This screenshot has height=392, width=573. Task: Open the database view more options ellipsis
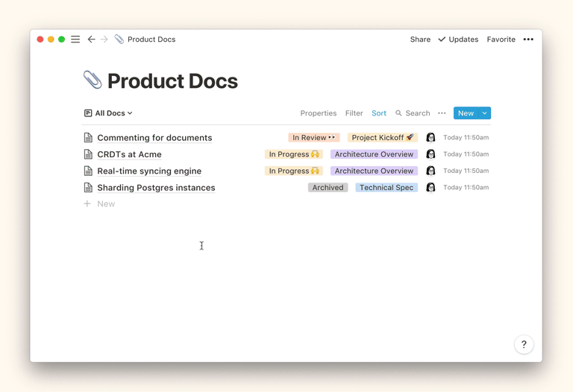[442, 113]
